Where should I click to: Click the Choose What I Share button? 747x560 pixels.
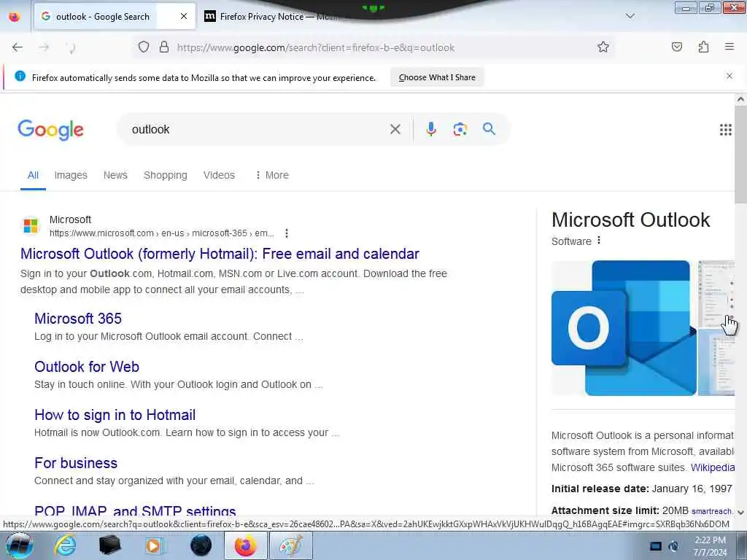[437, 77]
